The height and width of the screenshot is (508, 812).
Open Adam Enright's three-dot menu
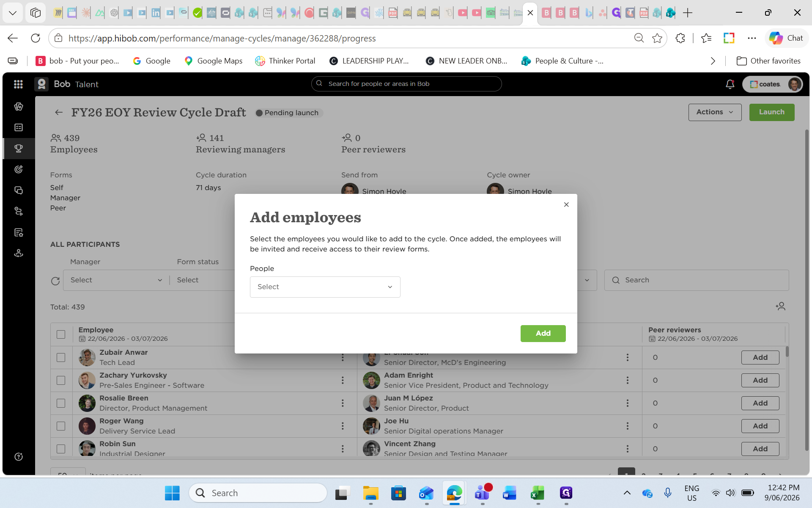tap(628, 380)
